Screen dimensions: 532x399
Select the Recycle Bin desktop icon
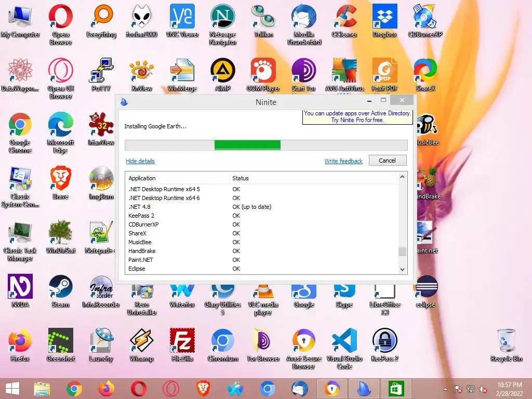pos(506,345)
